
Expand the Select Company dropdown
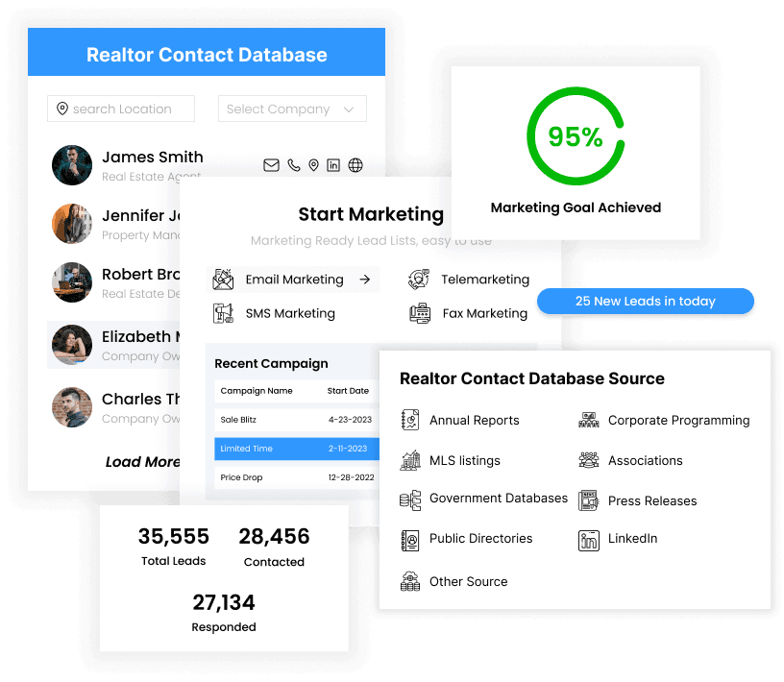pyautogui.click(x=292, y=109)
